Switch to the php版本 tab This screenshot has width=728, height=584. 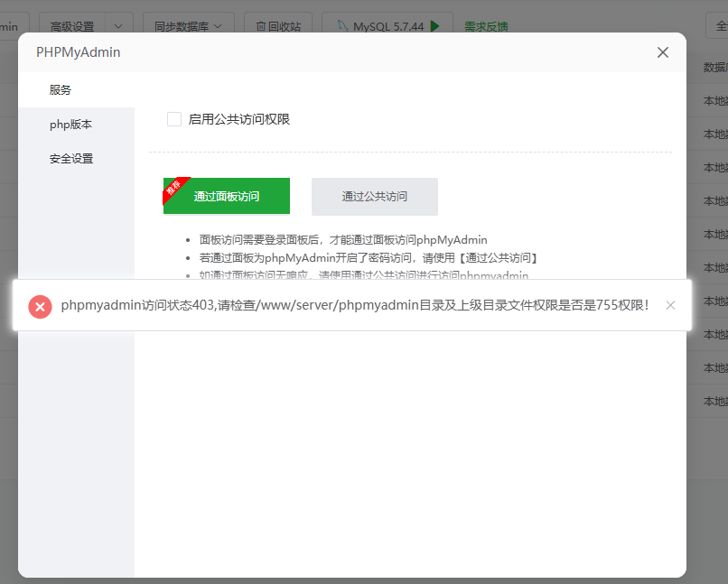[x=70, y=125]
